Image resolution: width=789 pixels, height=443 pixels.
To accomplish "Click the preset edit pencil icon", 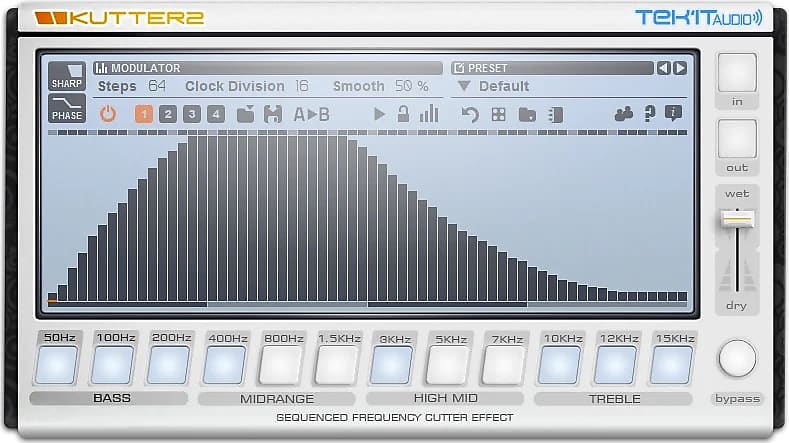I will pyautogui.click(x=458, y=68).
